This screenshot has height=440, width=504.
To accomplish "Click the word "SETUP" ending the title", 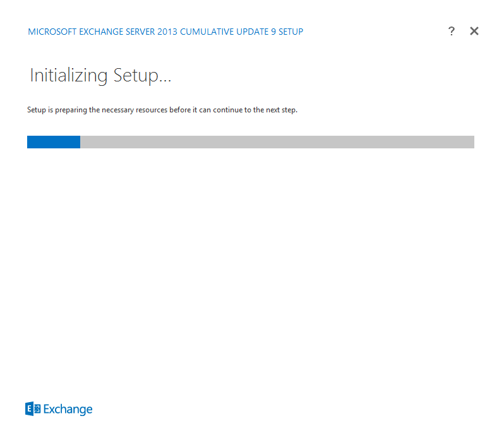I will click(291, 32).
